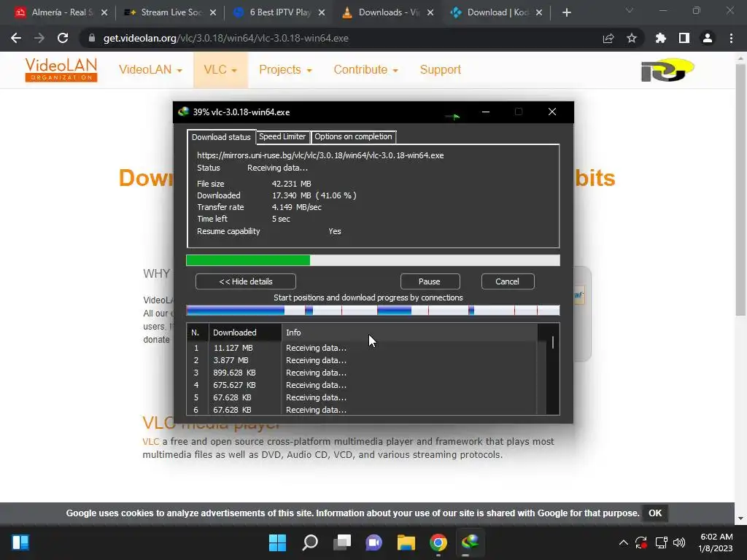Click the mirrors.uni-ruse.bg download URL text

tap(320, 155)
